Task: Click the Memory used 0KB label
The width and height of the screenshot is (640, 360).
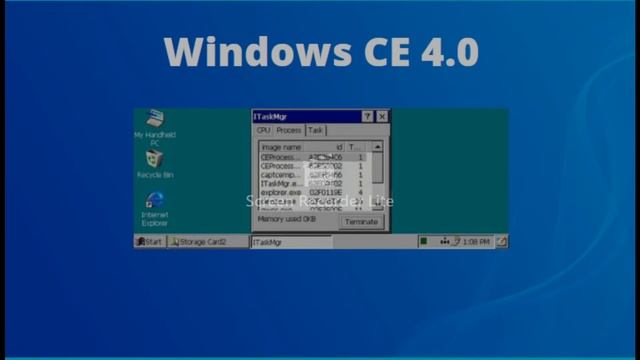Action: coord(287,219)
